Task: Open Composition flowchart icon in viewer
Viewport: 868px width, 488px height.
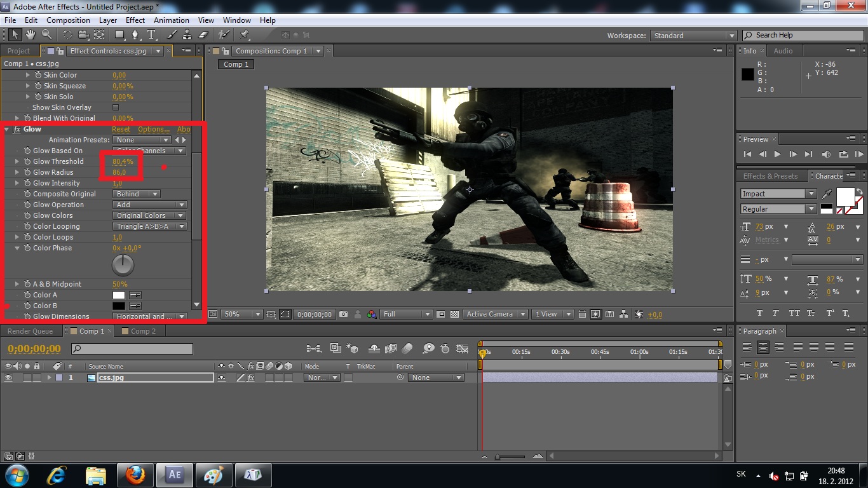Action: click(x=624, y=314)
